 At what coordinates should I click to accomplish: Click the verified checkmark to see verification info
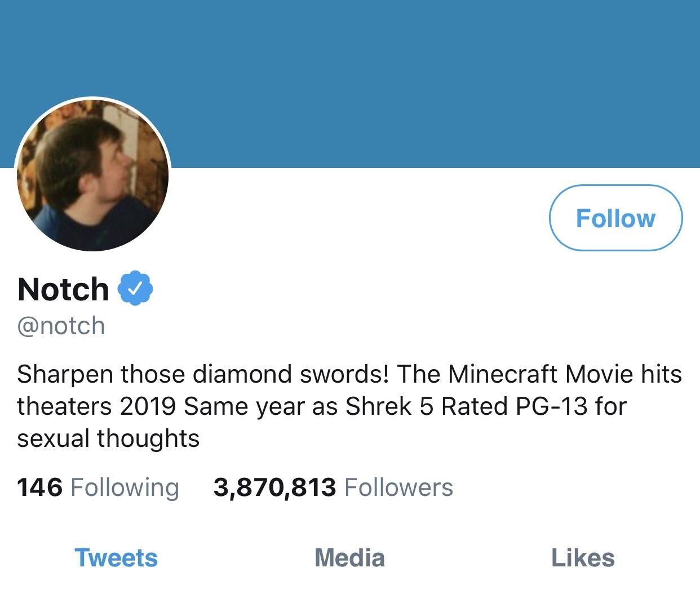coord(135,289)
